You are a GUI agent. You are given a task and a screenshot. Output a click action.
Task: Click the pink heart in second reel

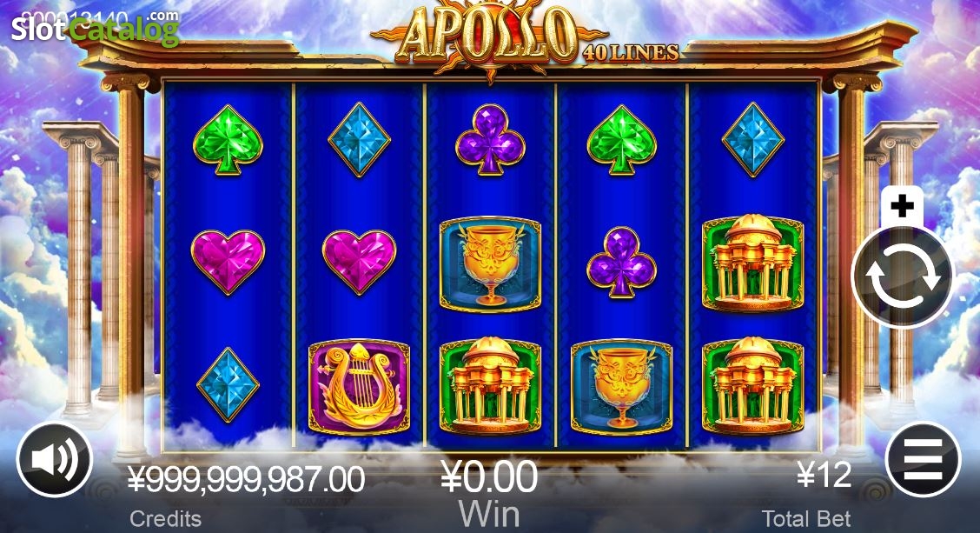pyautogui.click(x=359, y=262)
